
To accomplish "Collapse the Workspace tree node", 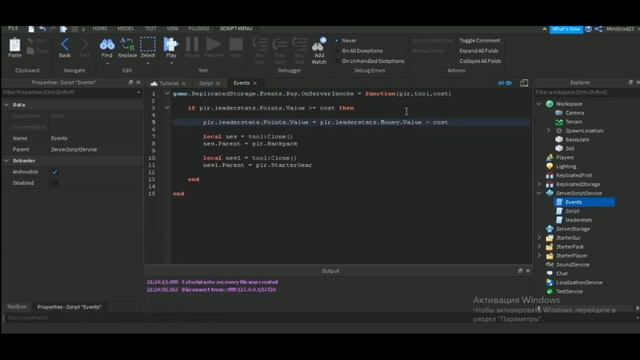I will [540, 104].
